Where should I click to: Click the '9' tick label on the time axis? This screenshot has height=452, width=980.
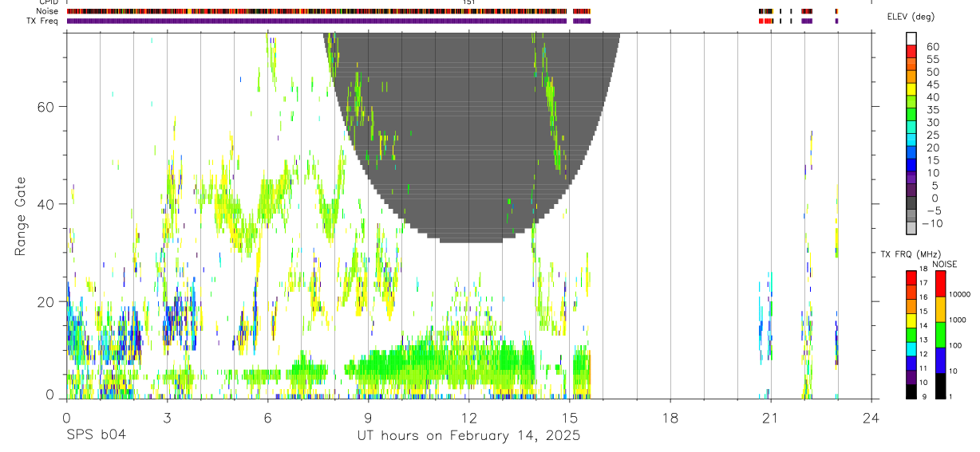368,417
